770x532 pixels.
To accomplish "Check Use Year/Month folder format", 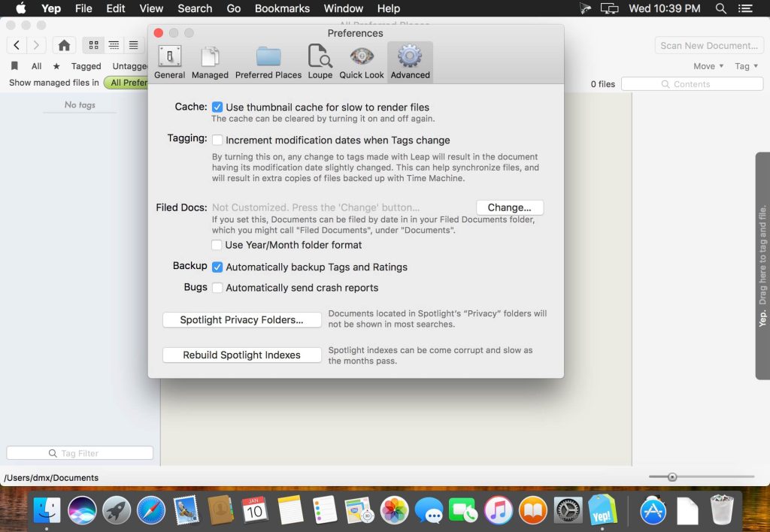I will click(x=217, y=245).
